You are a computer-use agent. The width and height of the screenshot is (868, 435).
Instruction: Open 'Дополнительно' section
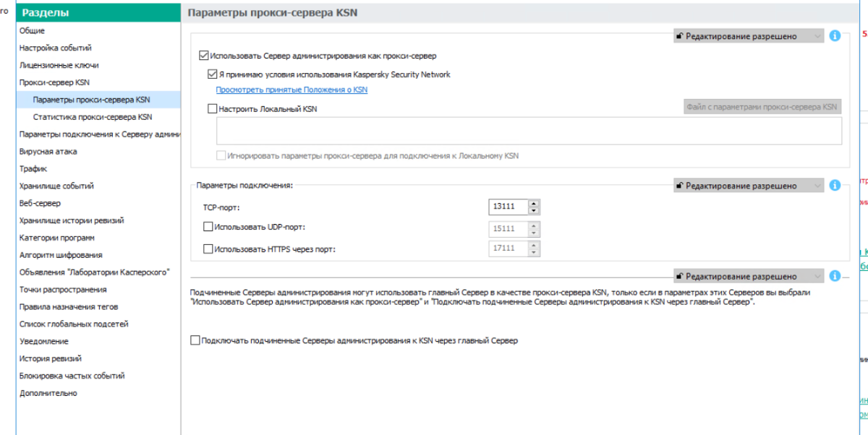[48, 393]
